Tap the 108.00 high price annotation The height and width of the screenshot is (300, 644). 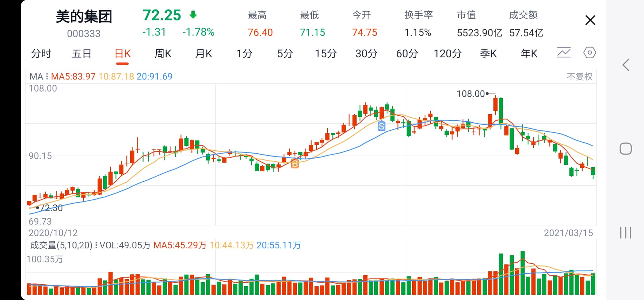[x=471, y=94]
